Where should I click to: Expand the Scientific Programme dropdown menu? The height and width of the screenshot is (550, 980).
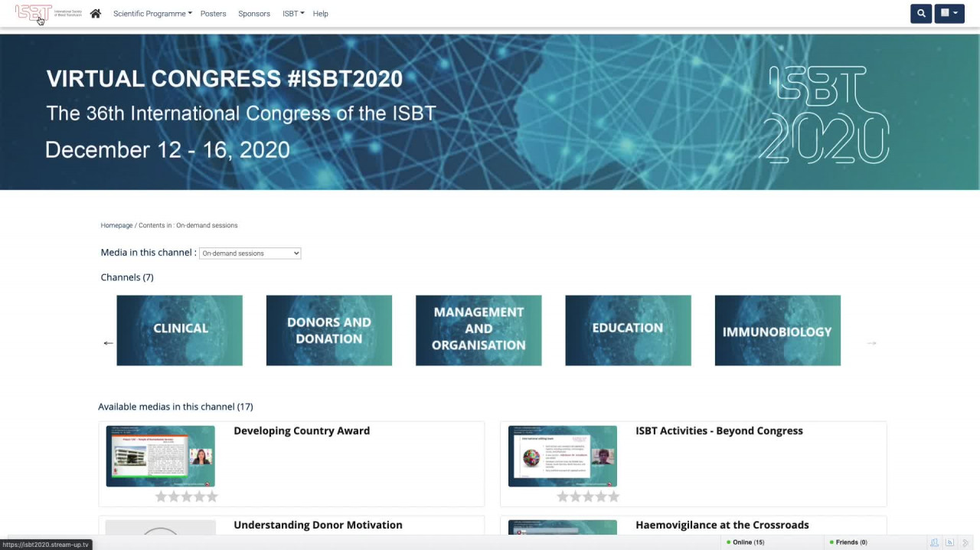152,14
